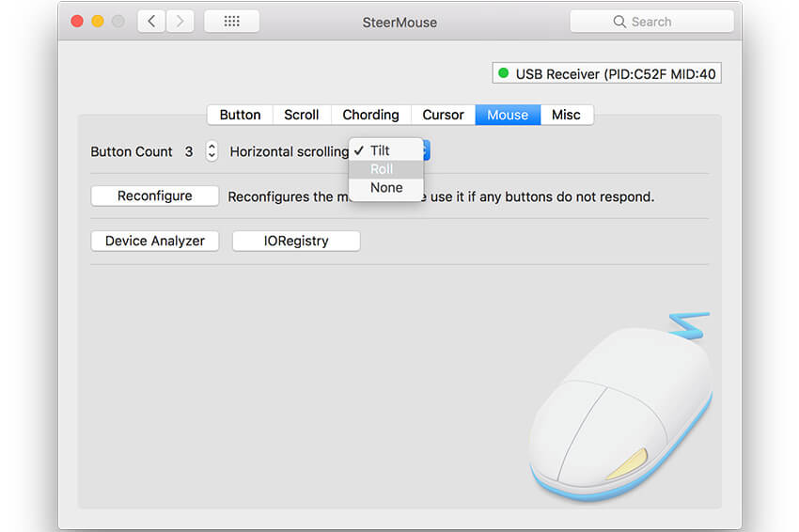799x532 pixels.
Task: Click the Horizontal scrolling label
Action: (x=289, y=152)
